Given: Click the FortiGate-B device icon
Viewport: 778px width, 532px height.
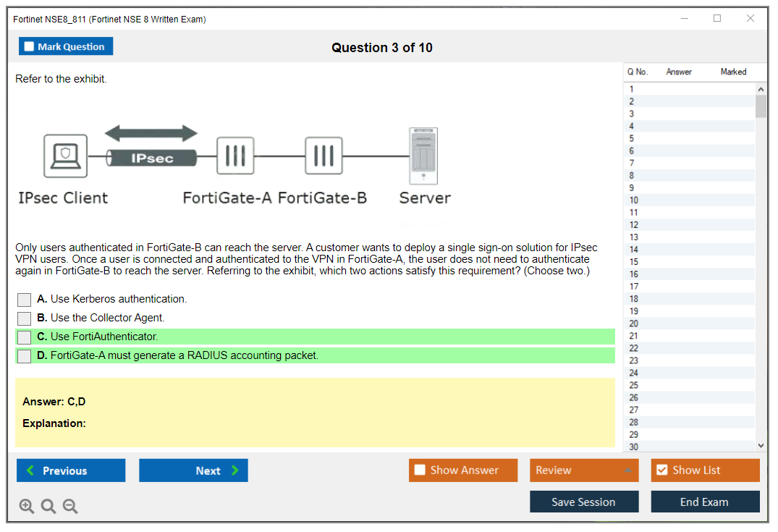Looking at the screenshot, I should coord(324,156).
